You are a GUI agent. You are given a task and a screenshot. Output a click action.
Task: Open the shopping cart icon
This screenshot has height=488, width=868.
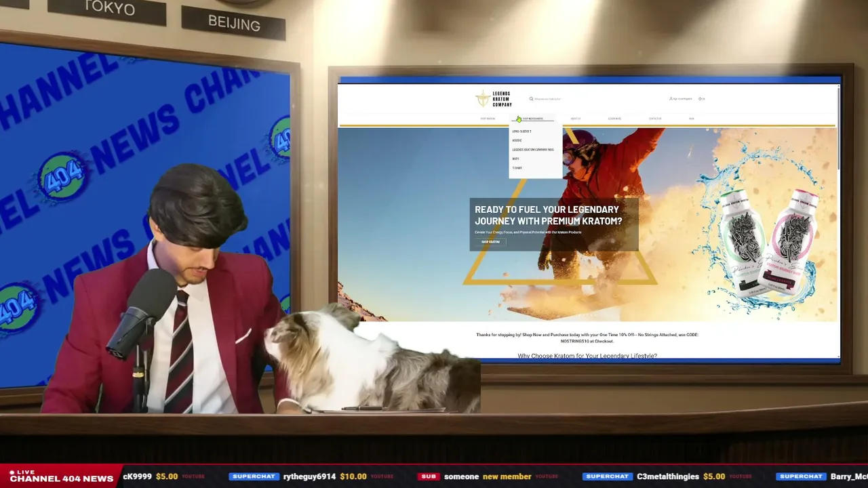pyautogui.click(x=701, y=99)
